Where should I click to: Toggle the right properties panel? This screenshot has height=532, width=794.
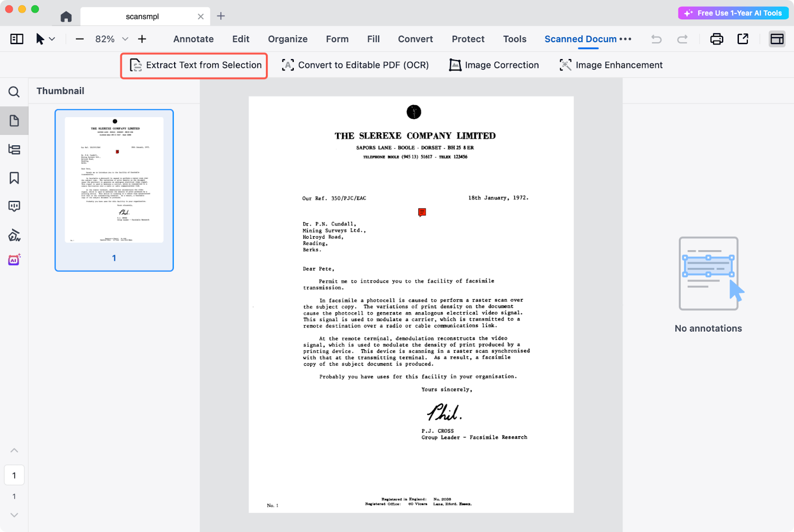pos(777,39)
